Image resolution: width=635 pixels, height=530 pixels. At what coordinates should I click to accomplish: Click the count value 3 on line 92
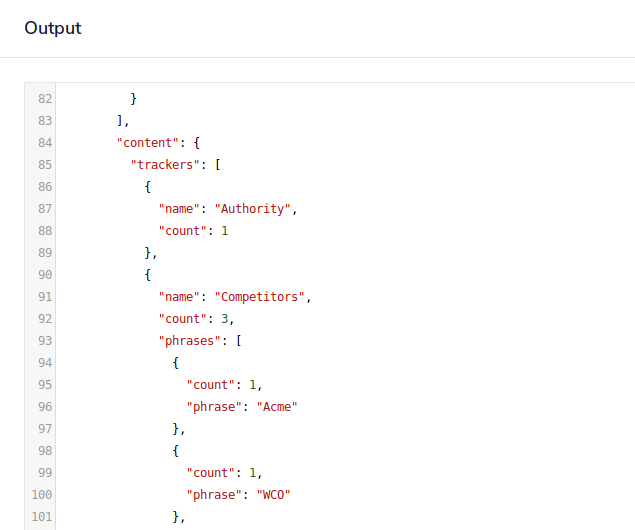(x=225, y=319)
